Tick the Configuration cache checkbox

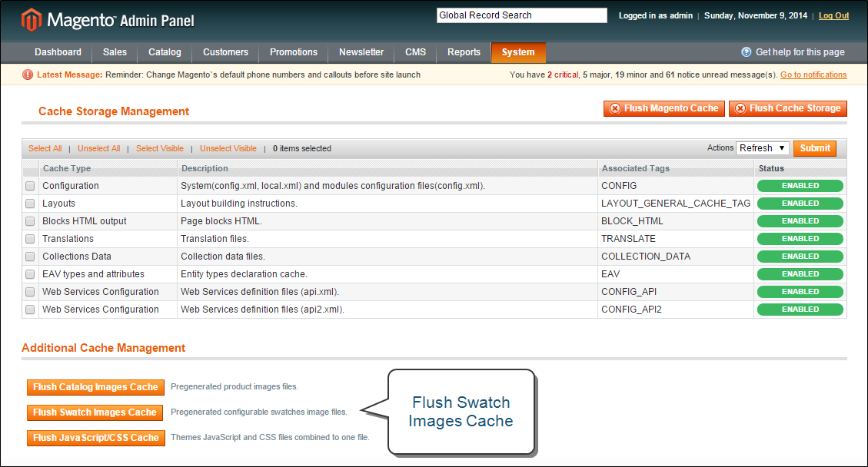tap(30, 186)
